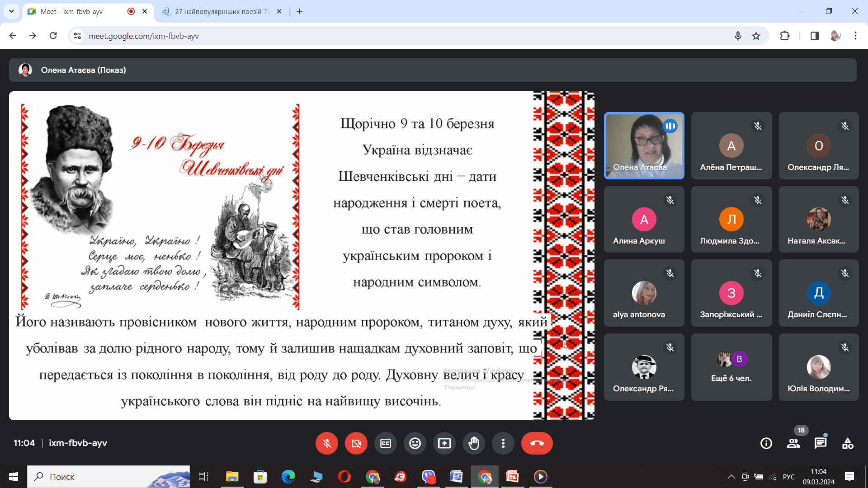Close the 27 найпопулярніших поезій tab
Screen dimensions: 868x488
[x=279, y=11]
